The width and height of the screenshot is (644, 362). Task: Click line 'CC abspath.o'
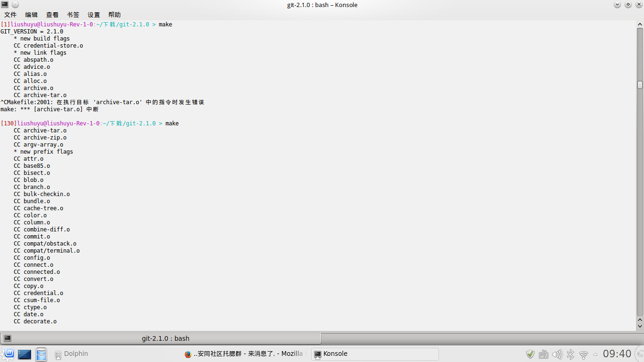(33, 60)
